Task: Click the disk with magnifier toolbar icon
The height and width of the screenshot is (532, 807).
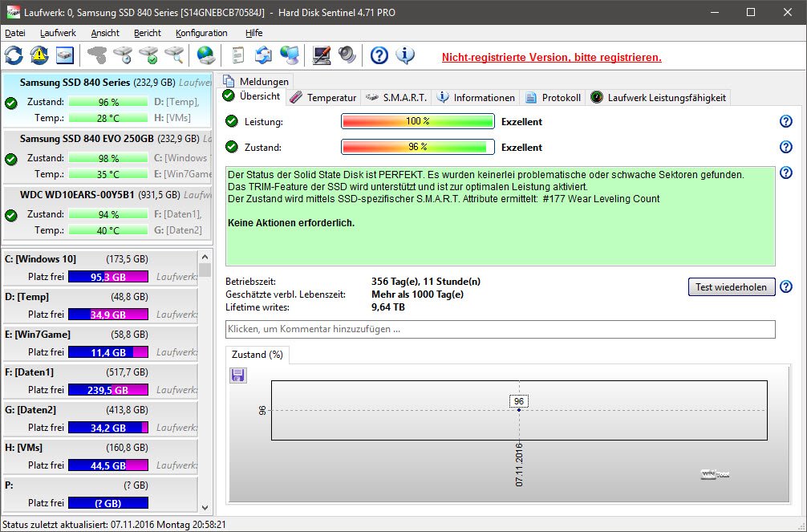Action: coord(174,55)
